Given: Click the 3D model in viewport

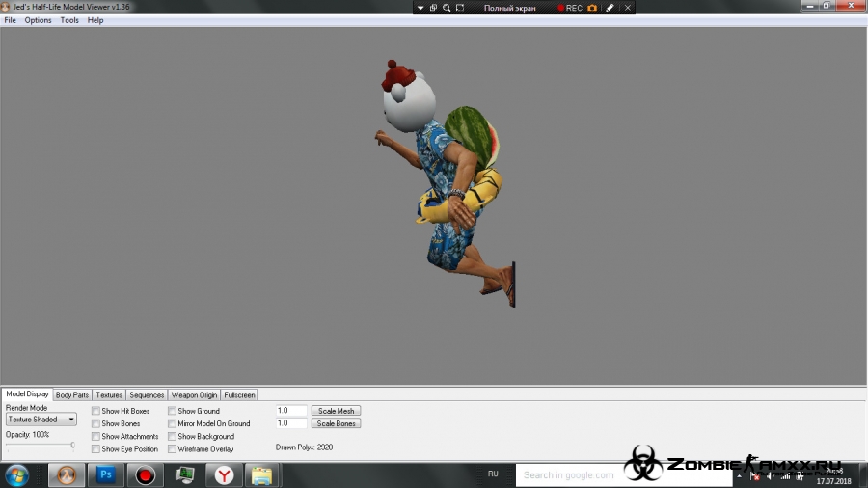Looking at the screenshot, I should pos(448,182).
